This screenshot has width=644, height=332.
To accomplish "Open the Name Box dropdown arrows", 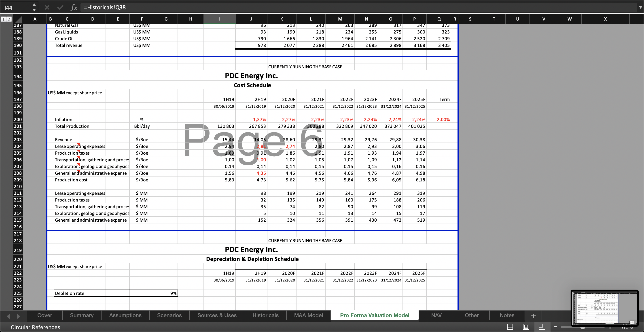I will (x=34, y=8).
